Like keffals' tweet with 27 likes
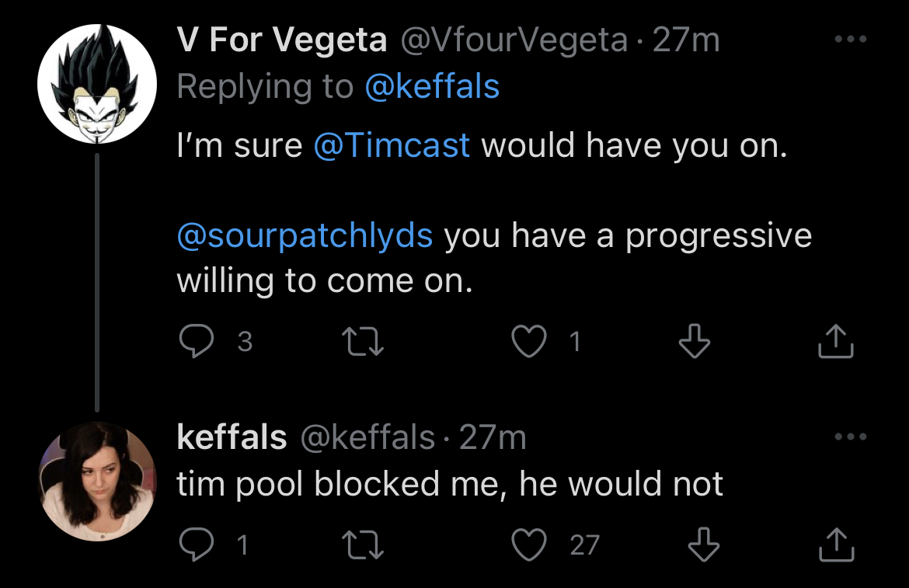This screenshot has height=588, width=909. coord(529,545)
